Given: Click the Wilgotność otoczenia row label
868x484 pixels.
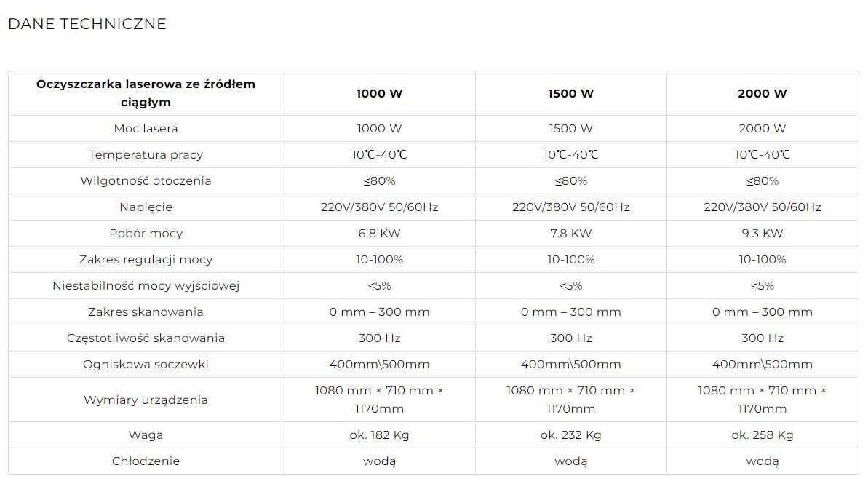Looking at the screenshot, I should tap(146, 180).
